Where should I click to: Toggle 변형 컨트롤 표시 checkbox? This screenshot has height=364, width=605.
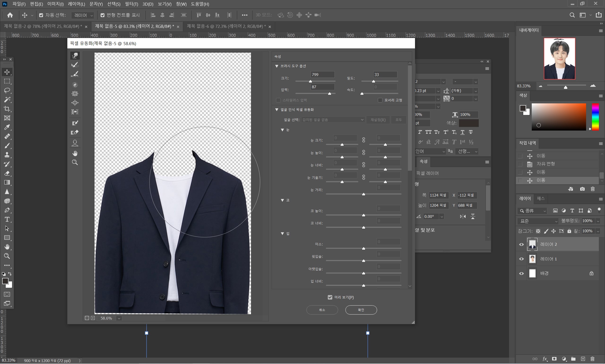[102, 15]
